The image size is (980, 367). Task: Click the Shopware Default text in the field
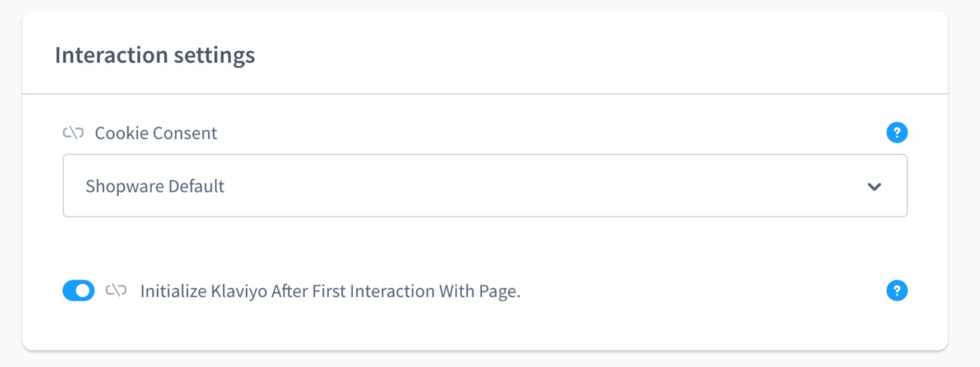155,186
